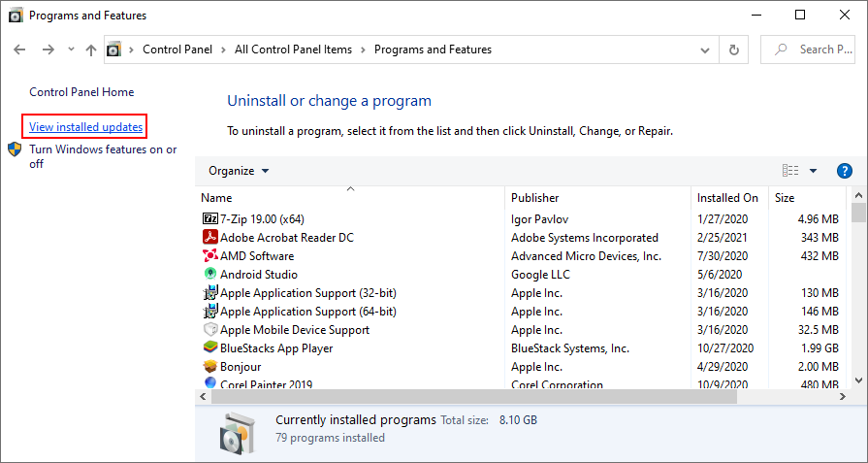Click the BlueStacks App Player icon
868x463 pixels.
coord(209,348)
